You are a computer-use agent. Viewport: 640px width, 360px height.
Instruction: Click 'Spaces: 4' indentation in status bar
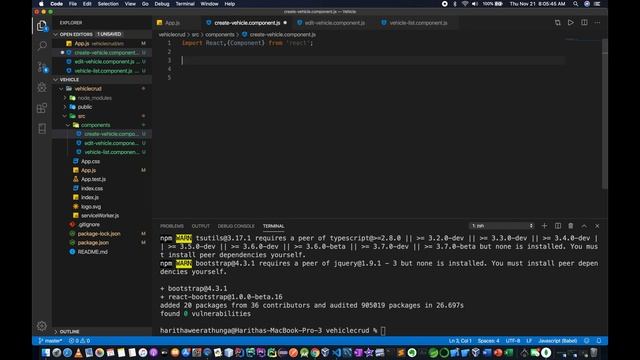(x=489, y=341)
